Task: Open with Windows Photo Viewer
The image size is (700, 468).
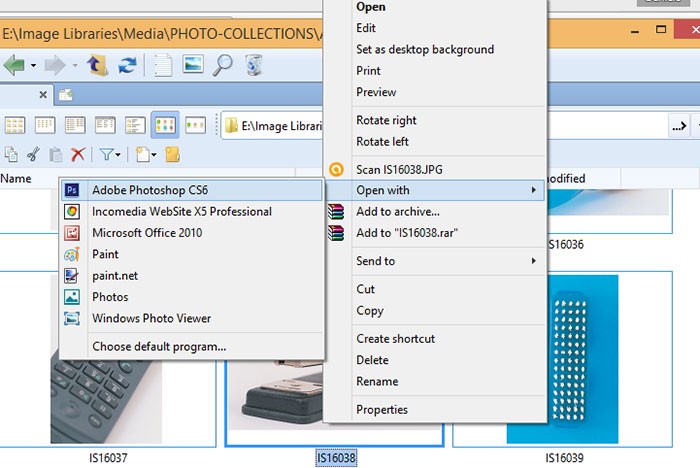Action: [151, 318]
